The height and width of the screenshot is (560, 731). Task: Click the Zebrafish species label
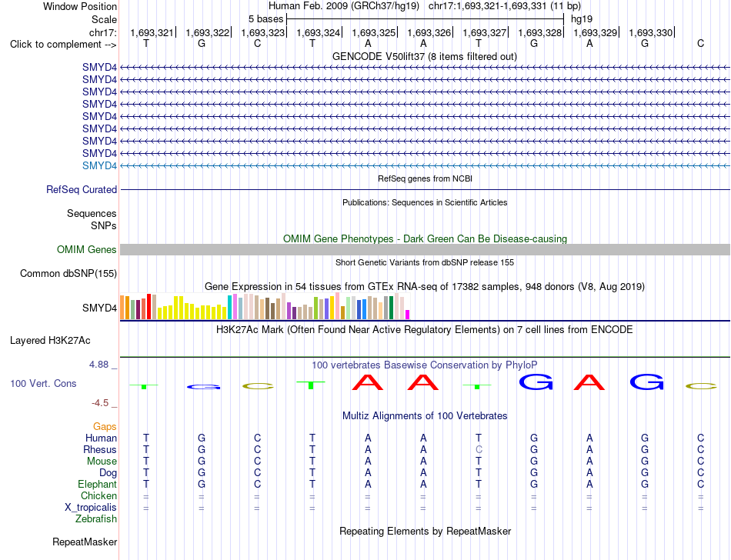[x=96, y=519]
